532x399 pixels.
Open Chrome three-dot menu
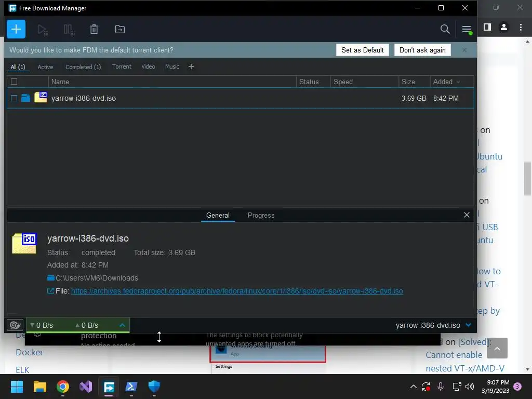(x=521, y=27)
